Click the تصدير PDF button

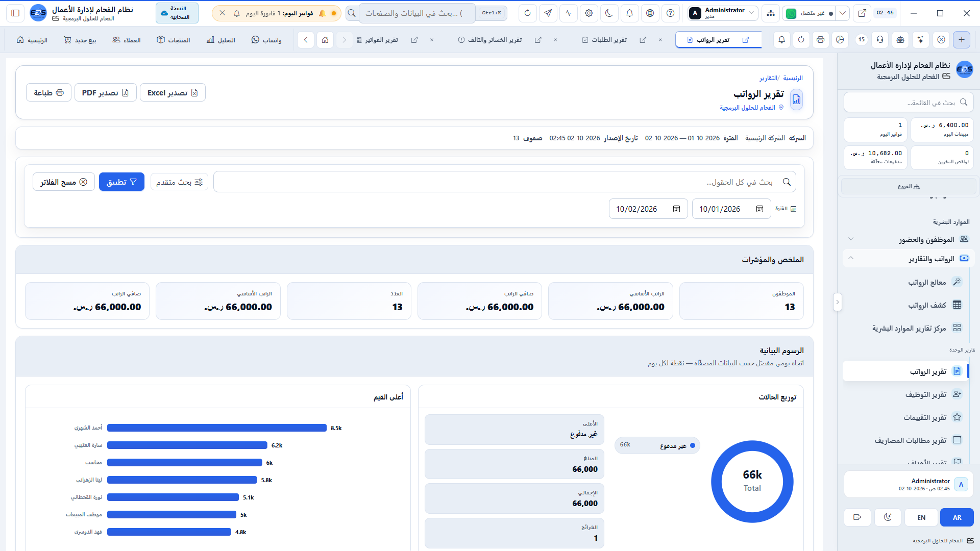pyautogui.click(x=106, y=92)
